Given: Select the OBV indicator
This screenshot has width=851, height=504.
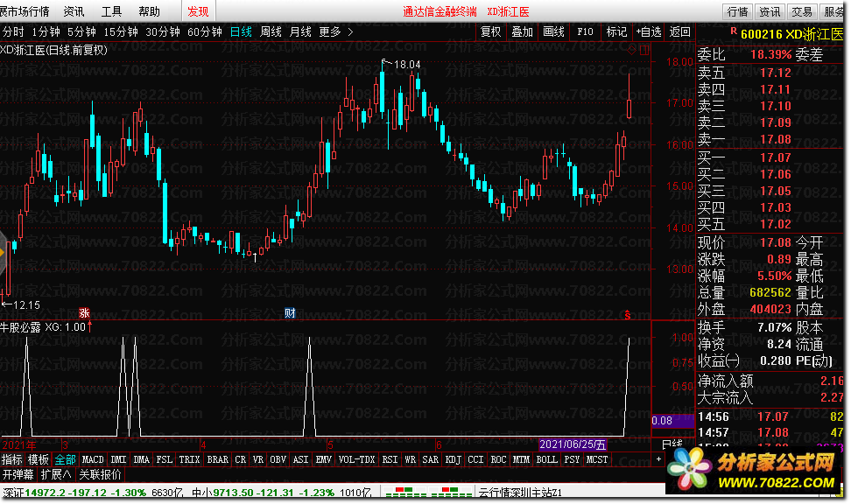Looking at the screenshot, I should 278,459.
